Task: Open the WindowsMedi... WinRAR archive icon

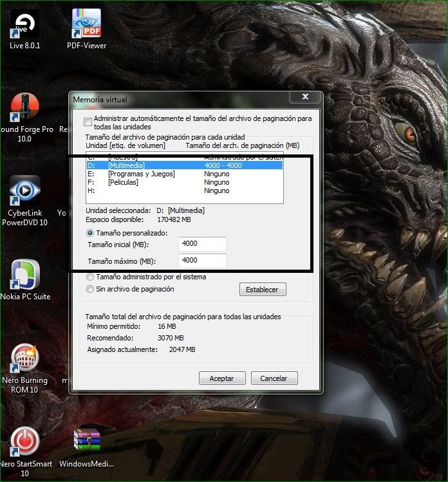Action: (x=87, y=448)
